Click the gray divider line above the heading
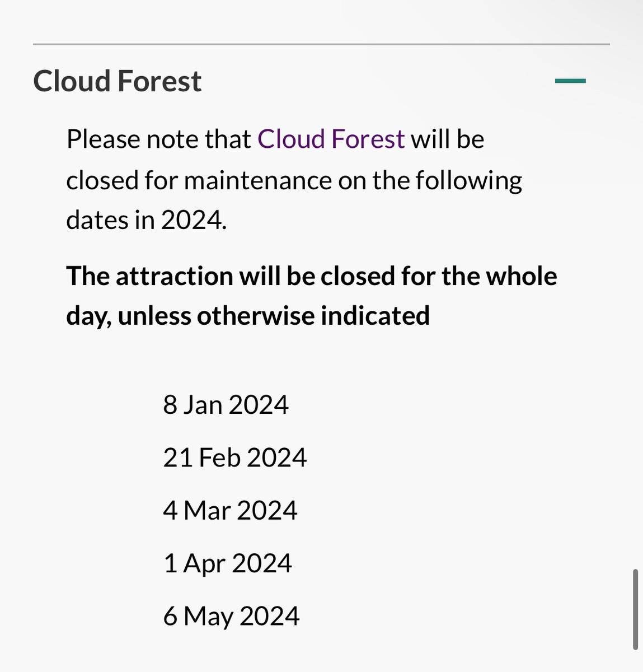 pyautogui.click(x=321, y=44)
